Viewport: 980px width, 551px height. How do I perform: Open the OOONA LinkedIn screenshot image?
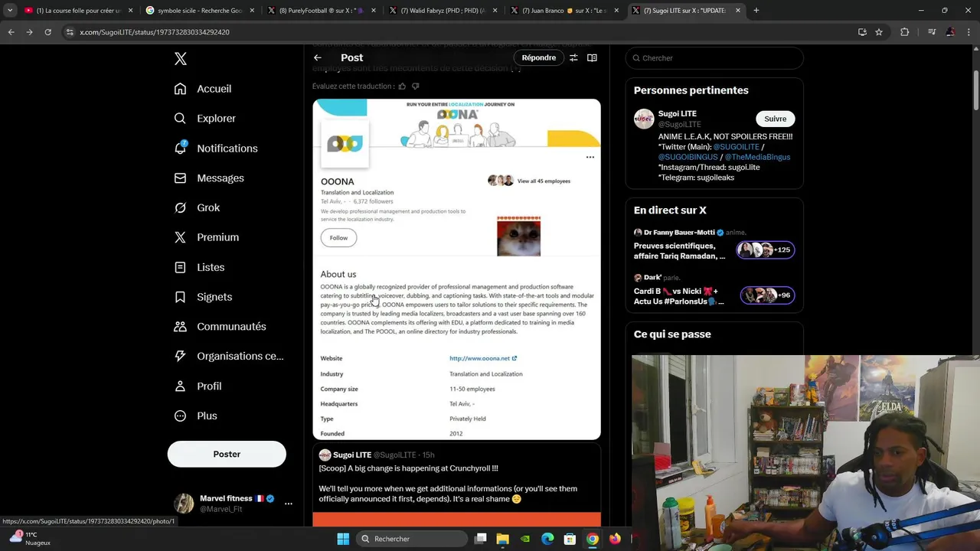456,269
